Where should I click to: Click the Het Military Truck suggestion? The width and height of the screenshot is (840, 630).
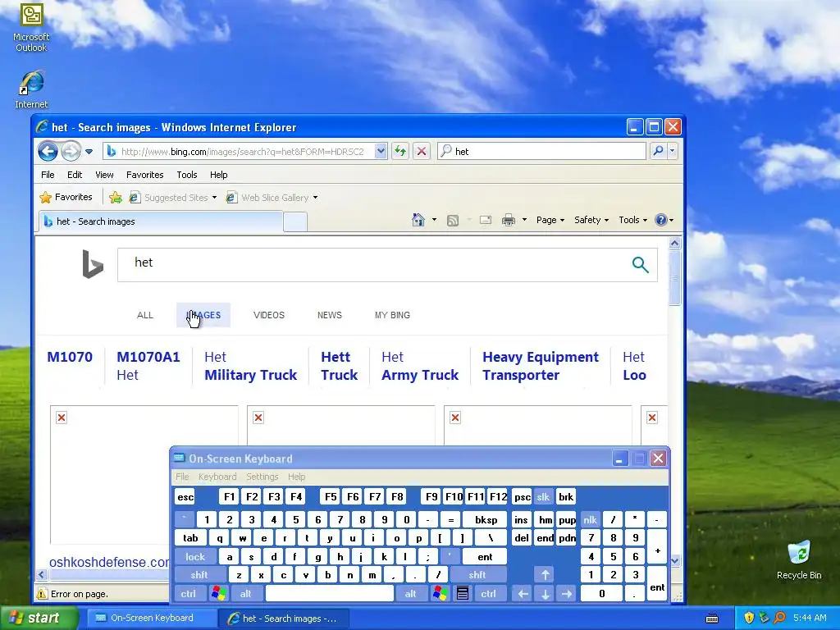click(250, 366)
